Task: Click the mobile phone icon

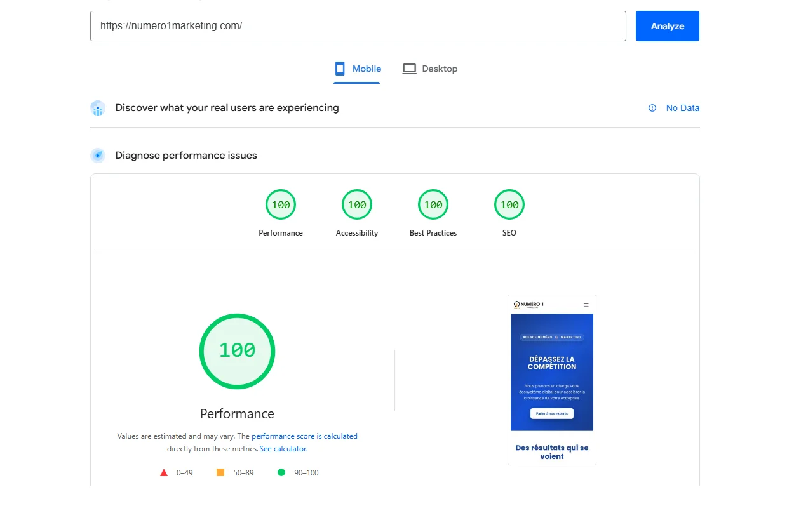Action: point(340,69)
